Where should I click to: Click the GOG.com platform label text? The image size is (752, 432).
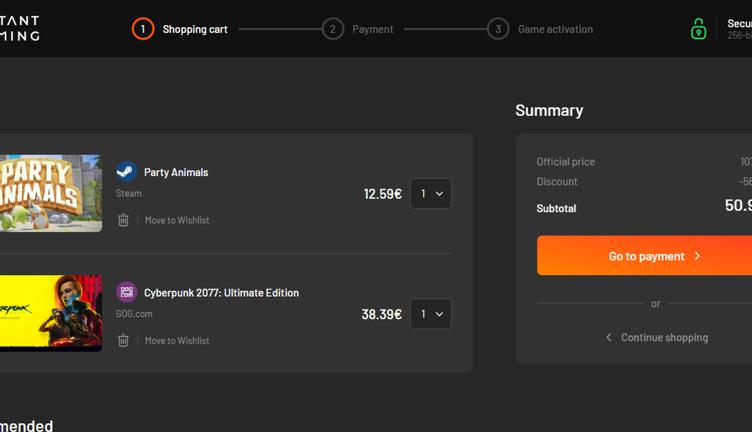point(134,314)
